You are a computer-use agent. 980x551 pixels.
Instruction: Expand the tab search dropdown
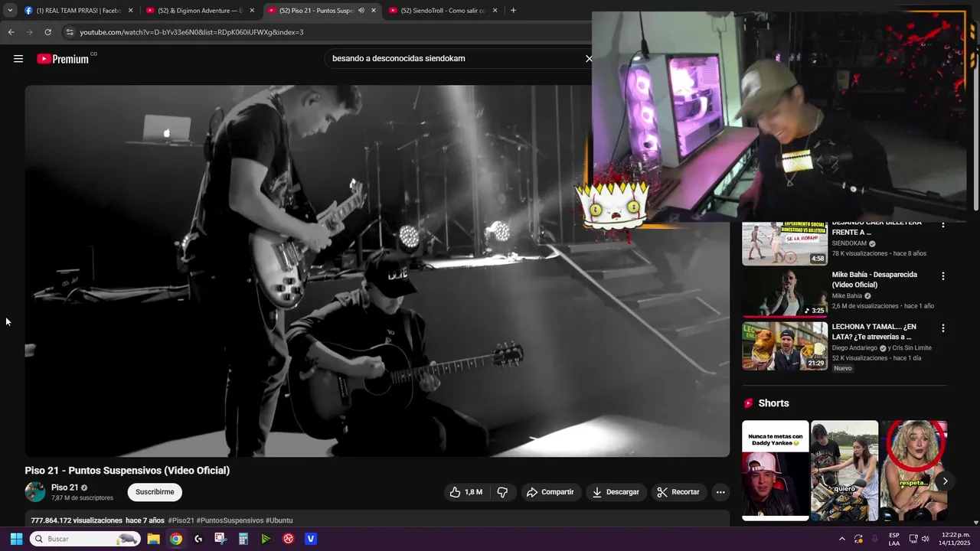coord(10,11)
